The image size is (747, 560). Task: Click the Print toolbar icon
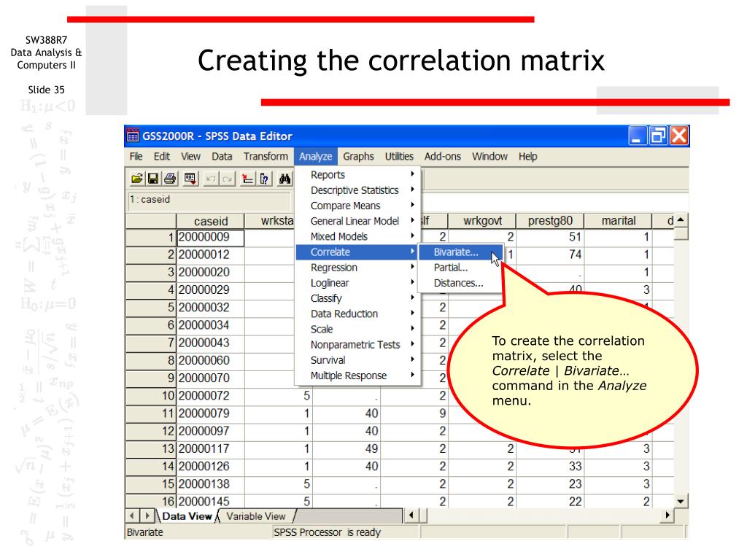pos(169,179)
